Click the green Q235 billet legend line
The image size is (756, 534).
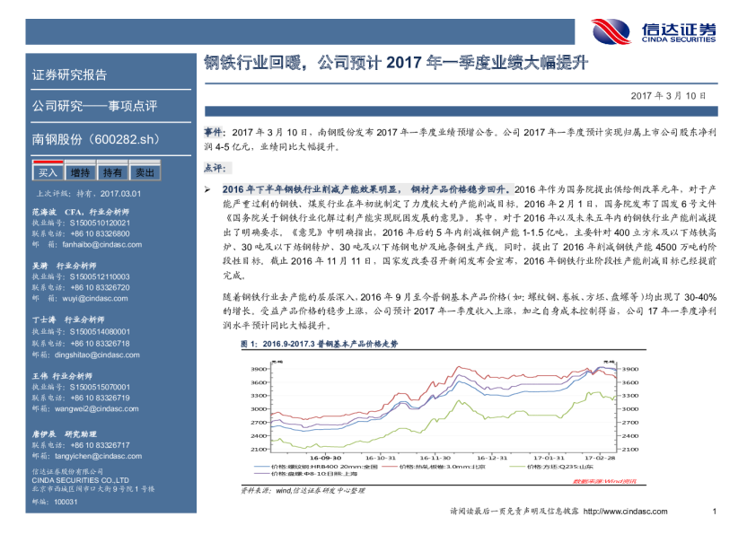(514, 467)
